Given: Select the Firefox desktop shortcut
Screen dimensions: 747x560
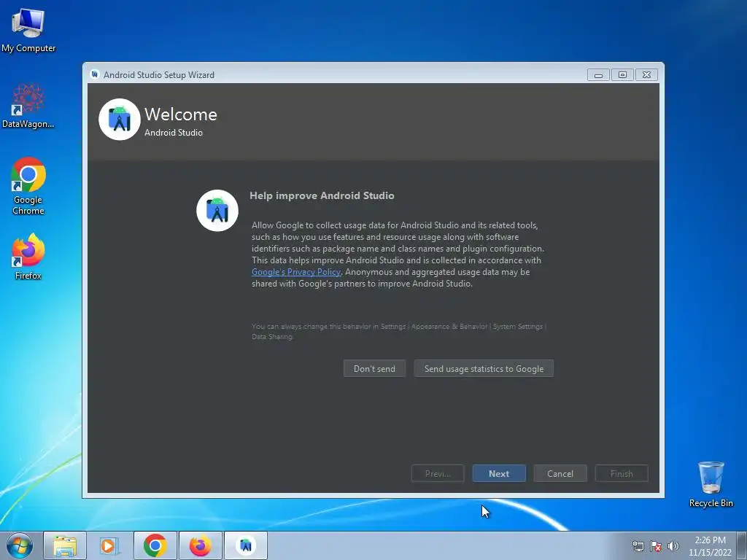Looking at the screenshot, I should pos(28,257).
